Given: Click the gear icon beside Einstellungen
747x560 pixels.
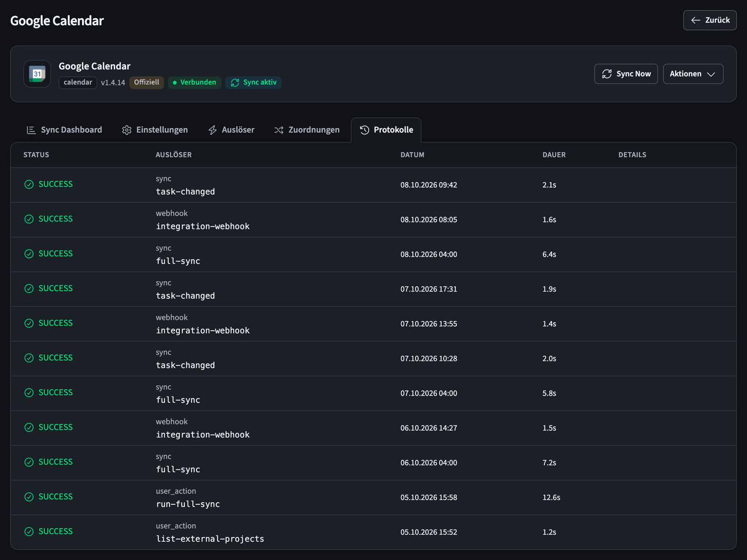Looking at the screenshot, I should click(x=127, y=130).
